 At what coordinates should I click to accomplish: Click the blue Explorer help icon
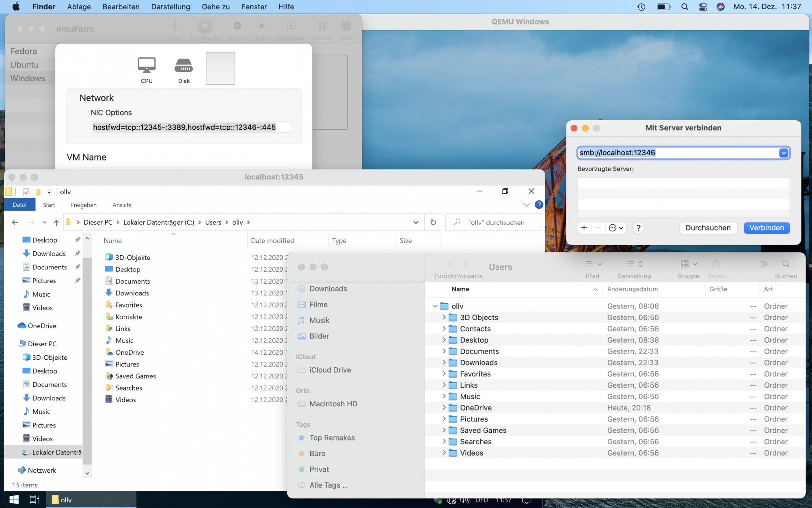539,205
